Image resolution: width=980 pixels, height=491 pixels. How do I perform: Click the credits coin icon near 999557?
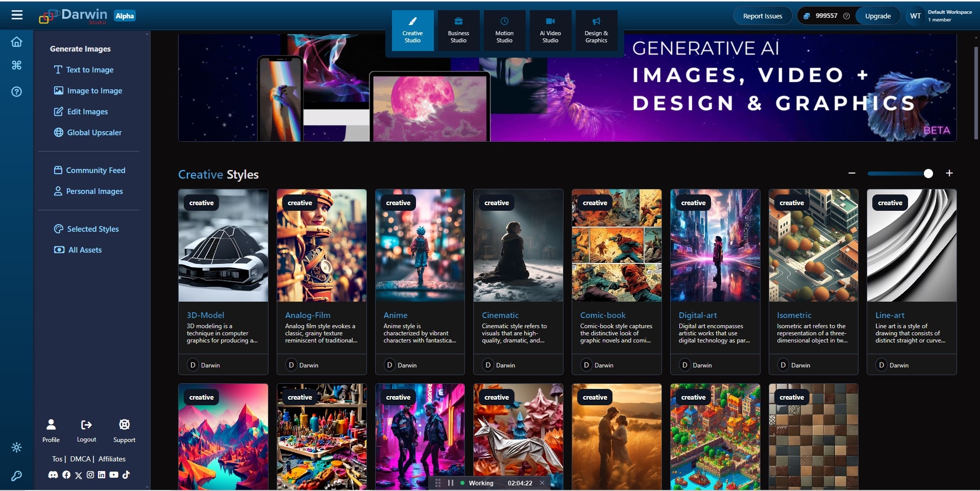(806, 16)
